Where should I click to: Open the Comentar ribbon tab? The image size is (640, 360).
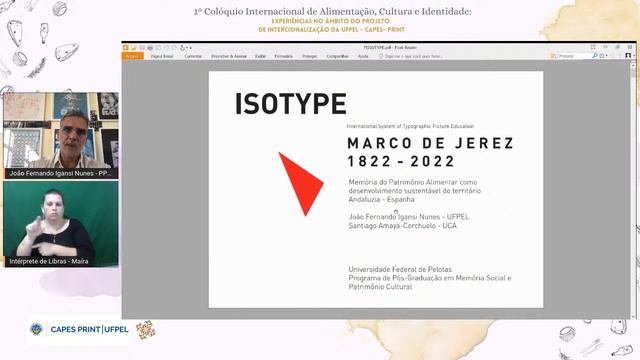pyautogui.click(x=193, y=56)
